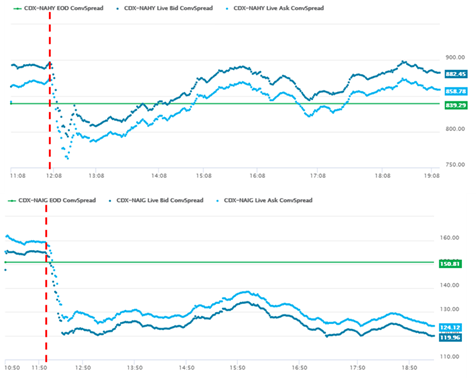Click the 10:50 time tick label
The width and height of the screenshot is (476, 378).
tap(12, 368)
